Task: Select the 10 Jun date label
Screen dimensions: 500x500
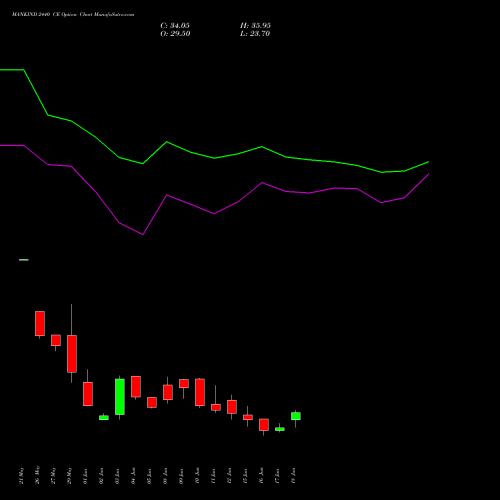Action: point(198,476)
